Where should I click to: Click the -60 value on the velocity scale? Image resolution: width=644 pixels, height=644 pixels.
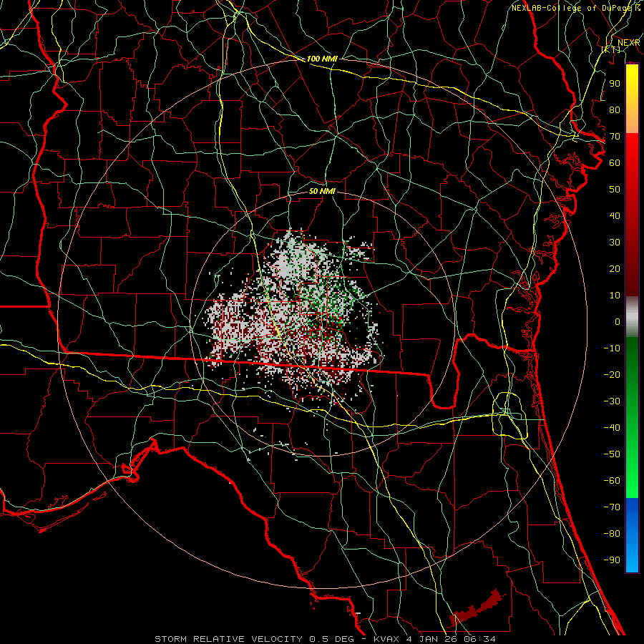(612, 481)
